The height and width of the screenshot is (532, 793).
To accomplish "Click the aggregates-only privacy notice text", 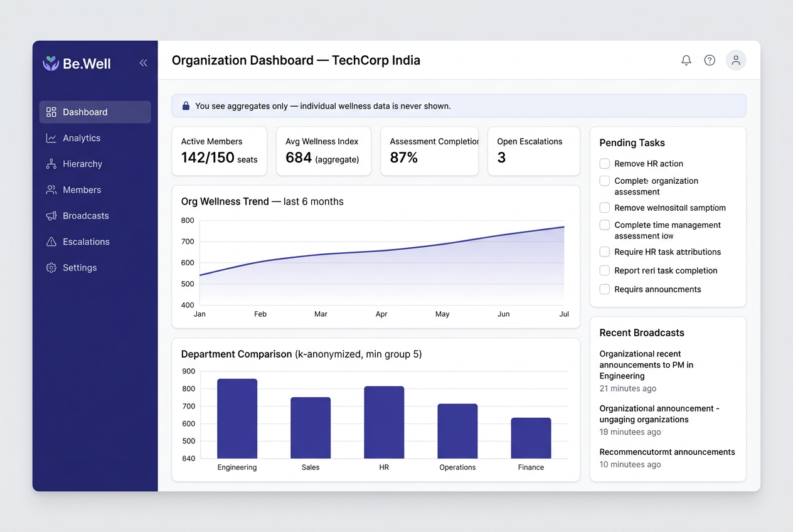I will (x=323, y=106).
